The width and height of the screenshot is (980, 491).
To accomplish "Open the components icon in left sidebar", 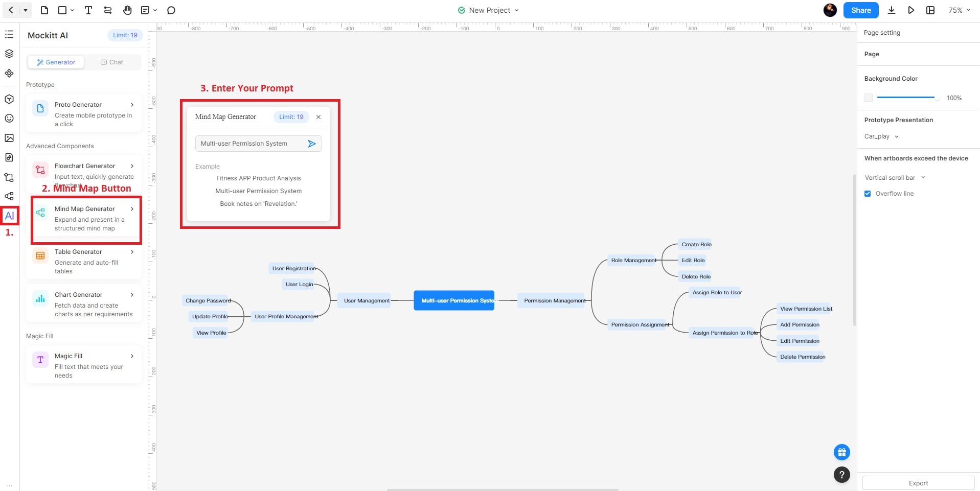I will pos(9,73).
